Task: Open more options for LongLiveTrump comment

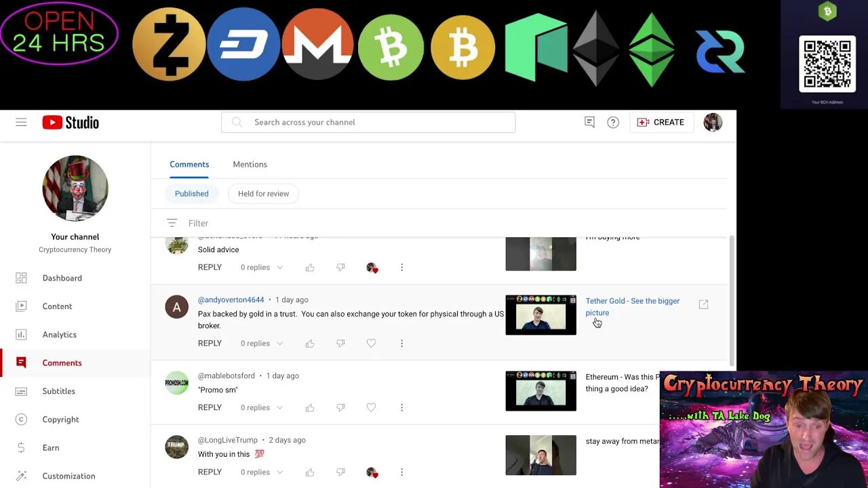Action: point(401,472)
